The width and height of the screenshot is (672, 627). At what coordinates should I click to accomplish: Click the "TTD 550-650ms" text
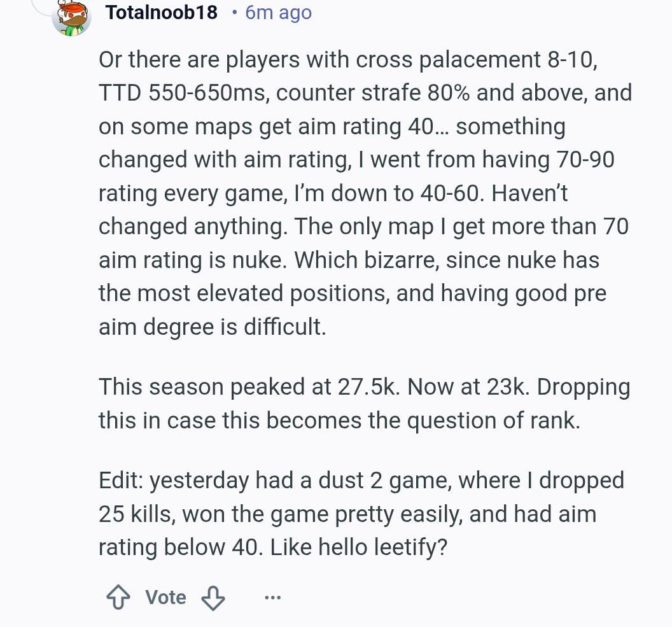tap(181, 93)
